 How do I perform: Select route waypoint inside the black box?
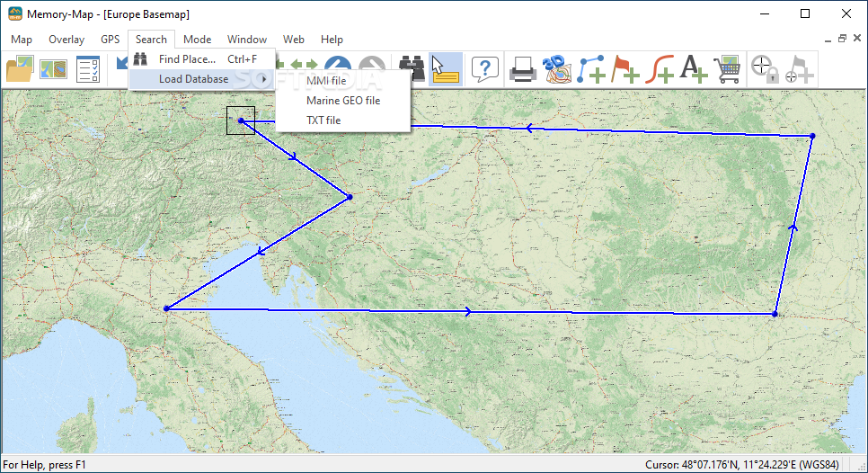click(x=241, y=120)
